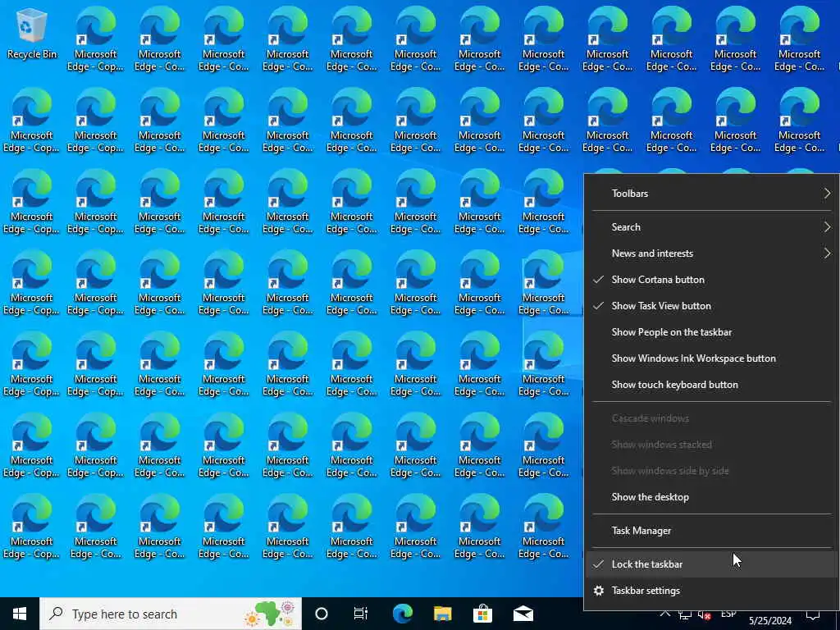This screenshot has height=630, width=840.
Task: Enable Show Windows Ink Workspace button
Action: tap(711, 358)
